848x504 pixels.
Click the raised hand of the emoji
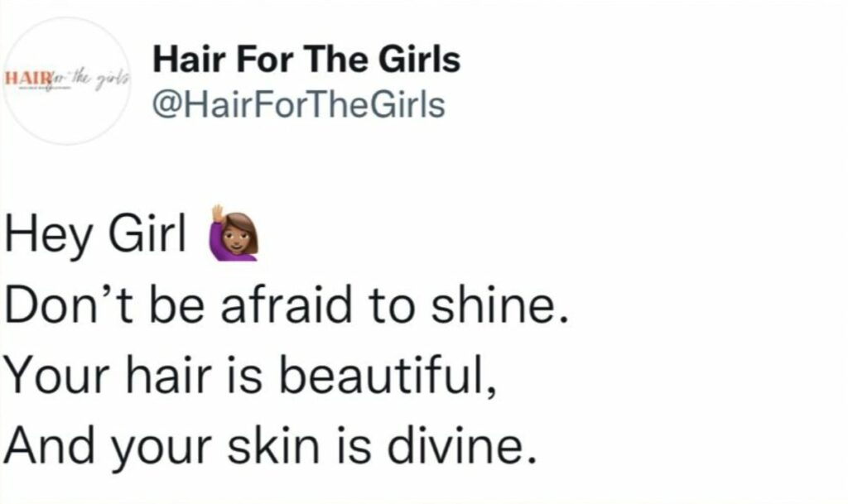click(x=218, y=214)
